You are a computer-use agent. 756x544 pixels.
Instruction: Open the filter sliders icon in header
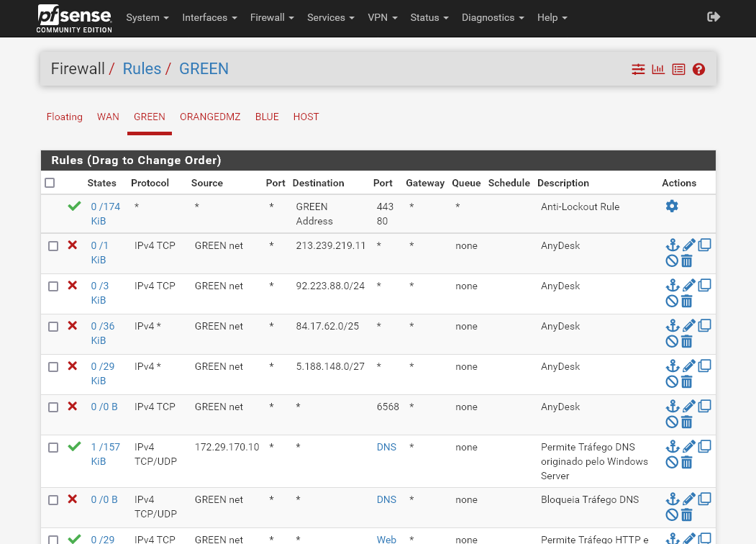[638, 70]
